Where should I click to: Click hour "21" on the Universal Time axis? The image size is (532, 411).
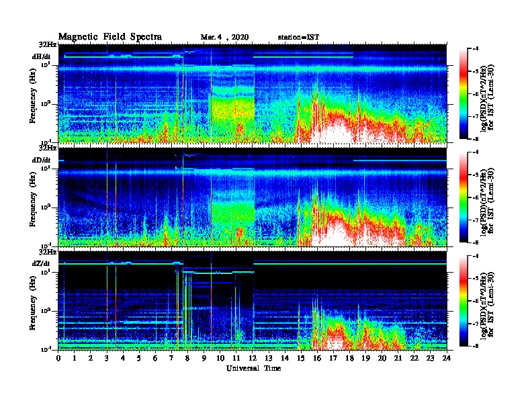pyautogui.click(x=398, y=359)
